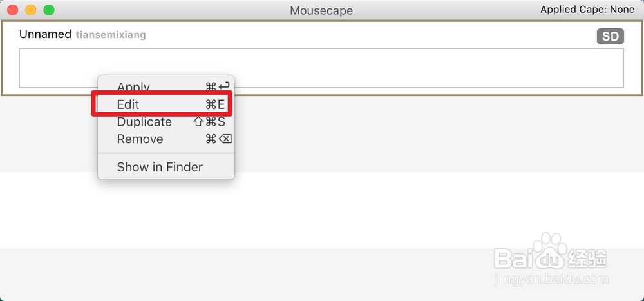The image size is (644, 301).
Task: Open the jingyan.baidu.com watermark link
Action: click(551, 280)
